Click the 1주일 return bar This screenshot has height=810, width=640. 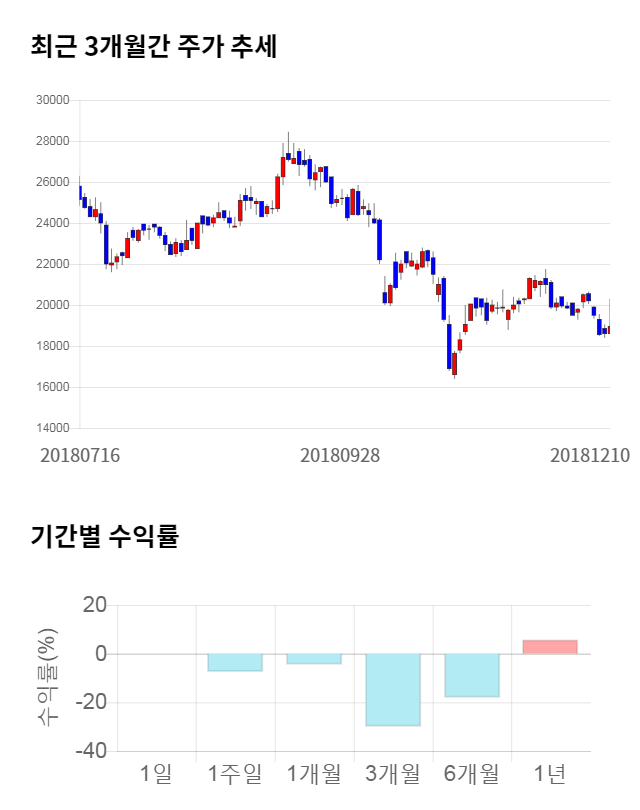coord(235,662)
